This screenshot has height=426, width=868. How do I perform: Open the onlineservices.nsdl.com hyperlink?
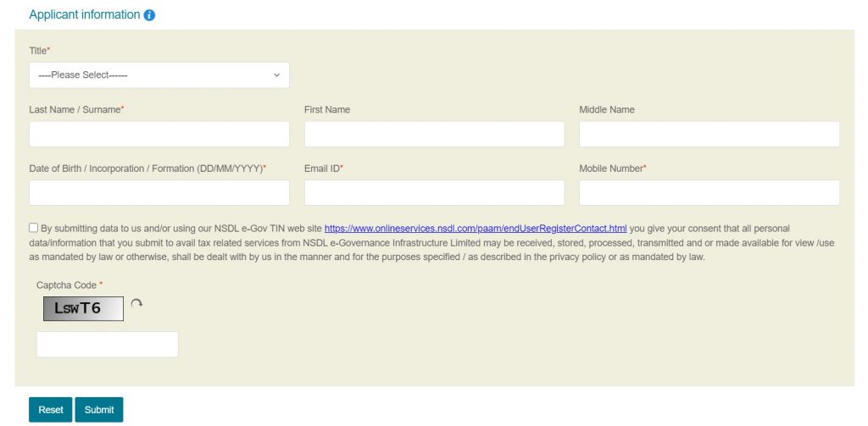pyautogui.click(x=476, y=229)
